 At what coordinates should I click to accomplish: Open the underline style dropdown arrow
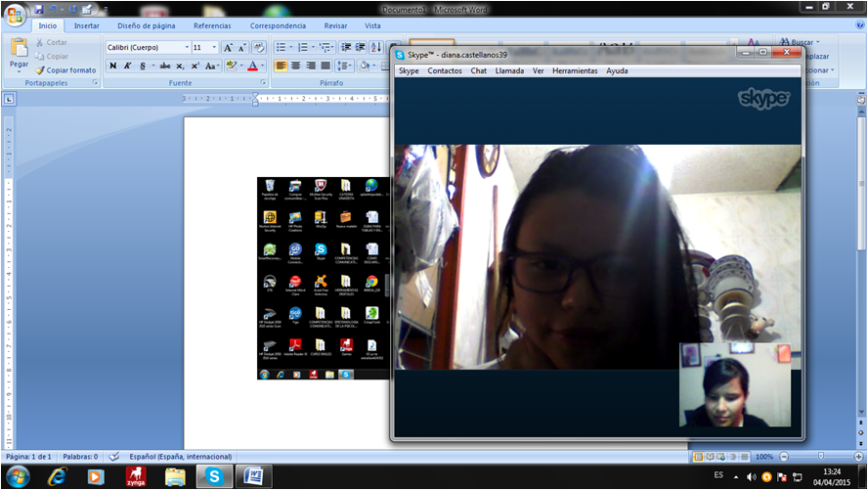pos(152,66)
